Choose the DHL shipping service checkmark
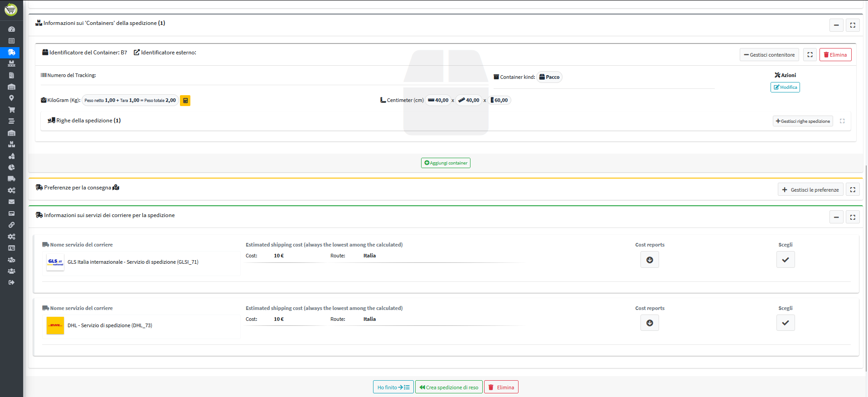868x397 pixels. pos(785,323)
